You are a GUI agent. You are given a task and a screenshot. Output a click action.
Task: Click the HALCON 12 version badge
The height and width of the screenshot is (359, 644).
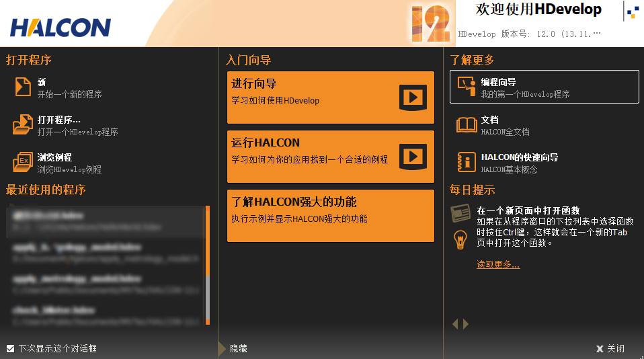point(430,24)
